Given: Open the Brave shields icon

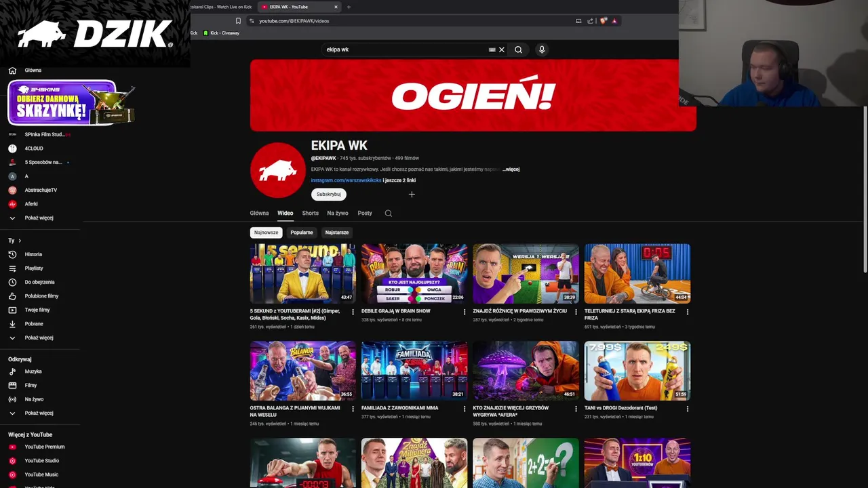Looking at the screenshot, I should coord(603,21).
